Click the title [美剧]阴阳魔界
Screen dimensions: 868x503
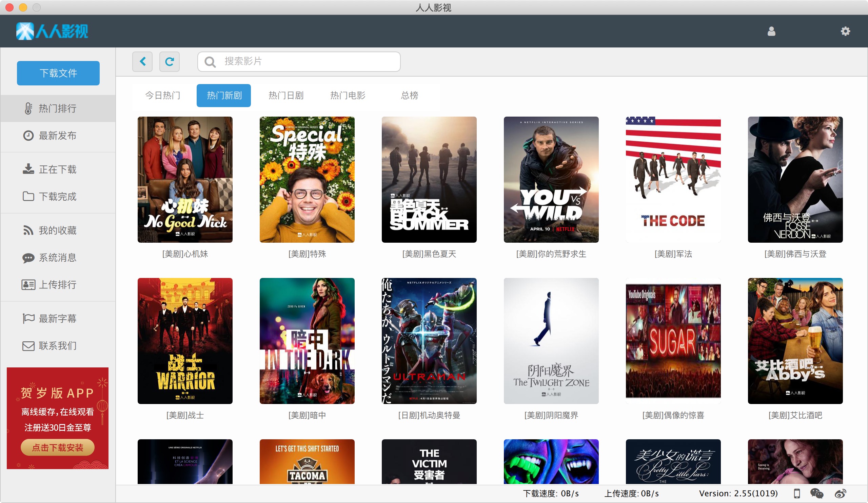551,416
